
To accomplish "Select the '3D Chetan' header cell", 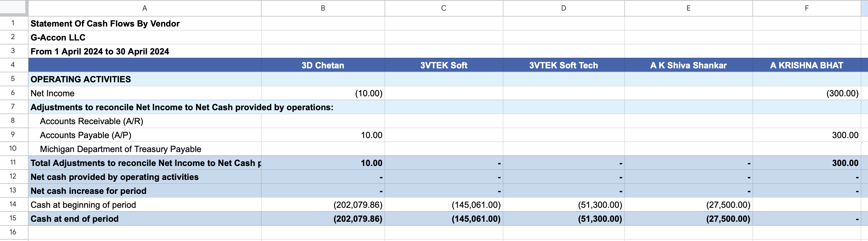I will click(x=323, y=65).
